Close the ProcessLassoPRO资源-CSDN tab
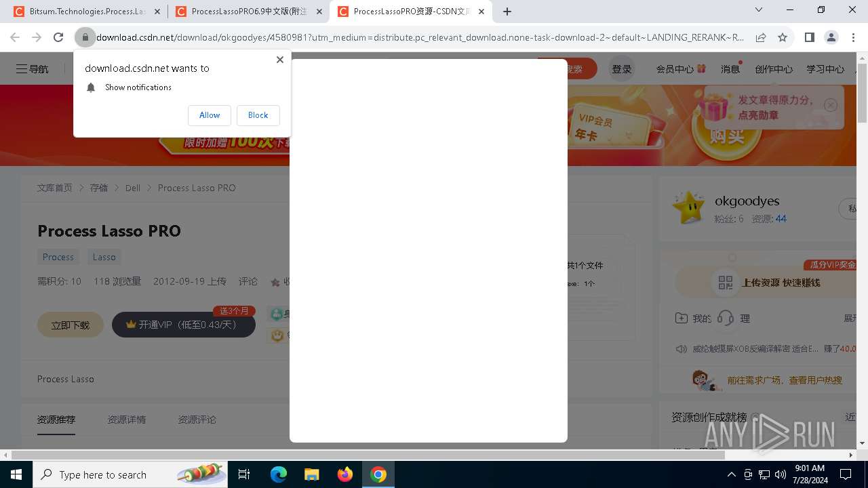The height and width of the screenshot is (488, 868). [x=480, y=12]
